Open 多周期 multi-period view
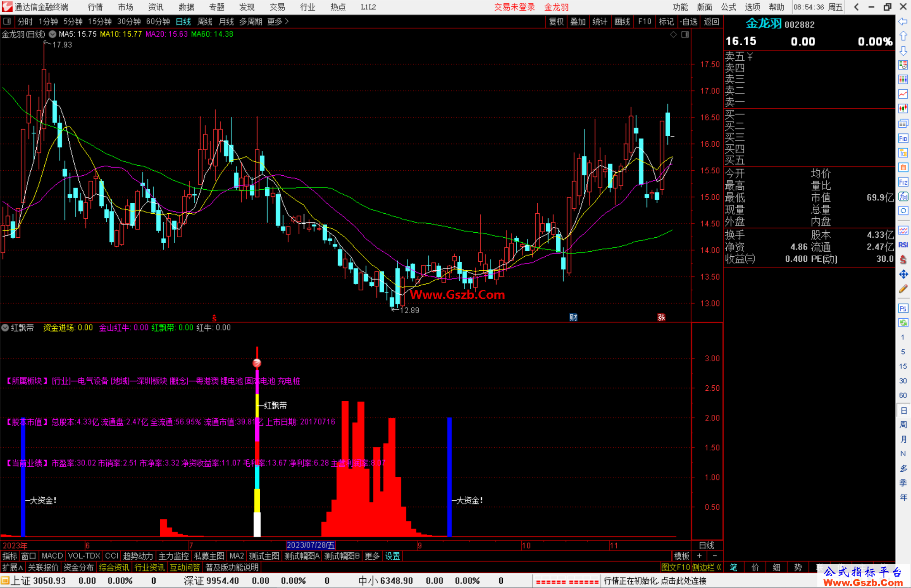Viewport: 911px width, 588px height. coord(251,21)
